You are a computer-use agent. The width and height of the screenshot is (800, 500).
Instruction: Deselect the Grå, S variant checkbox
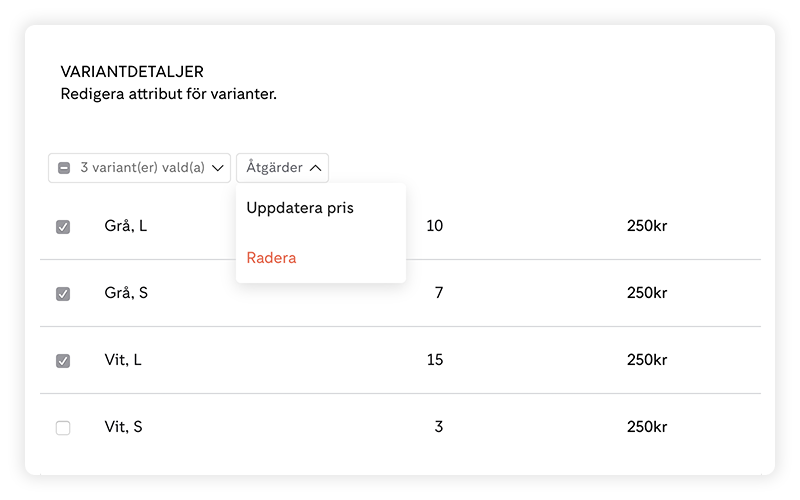point(63,294)
